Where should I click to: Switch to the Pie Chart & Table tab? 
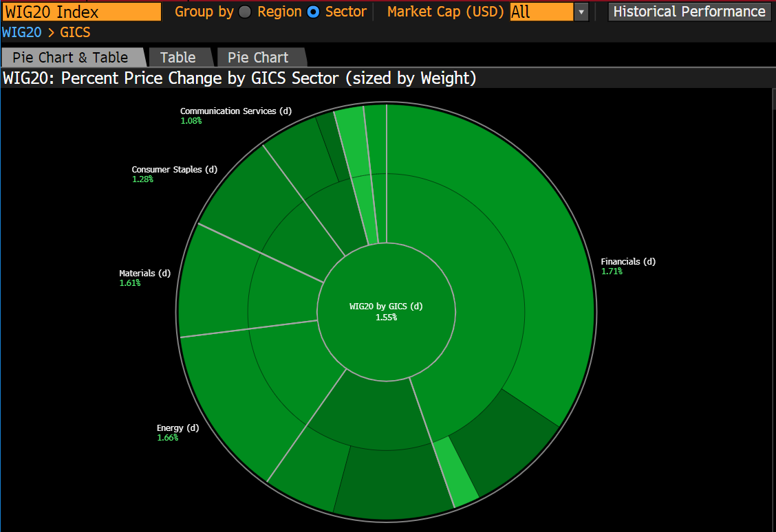[x=70, y=58]
